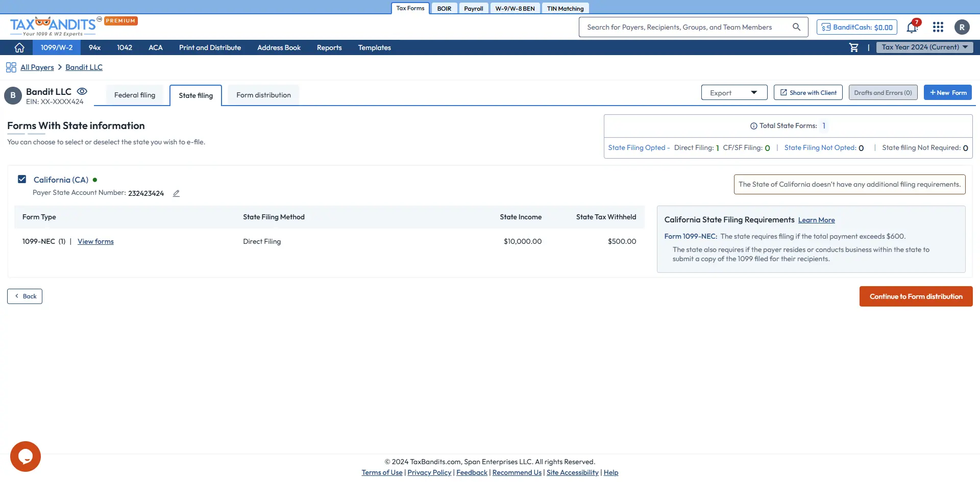Click the $10,000.00 state income value

pos(523,242)
